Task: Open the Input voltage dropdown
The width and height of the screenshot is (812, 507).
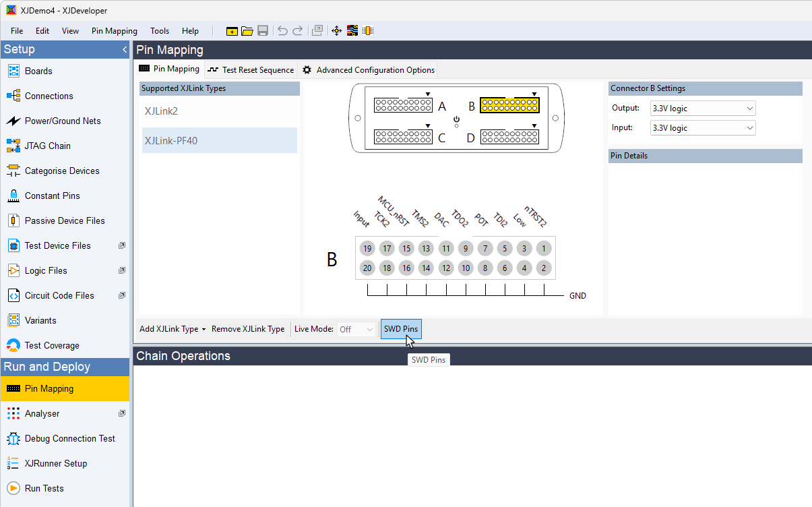Action: (703, 127)
